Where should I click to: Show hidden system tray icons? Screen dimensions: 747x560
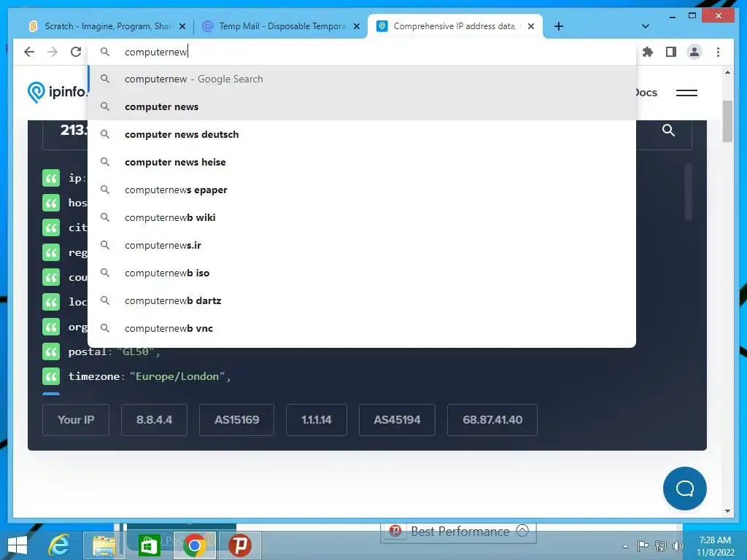click(x=625, y=546)
